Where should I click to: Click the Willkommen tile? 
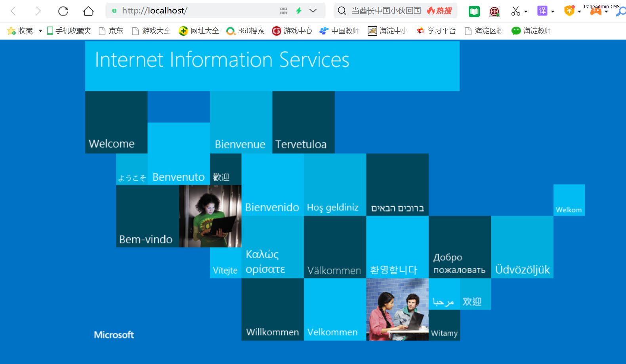pyautogui.click(x=273, y=309)
